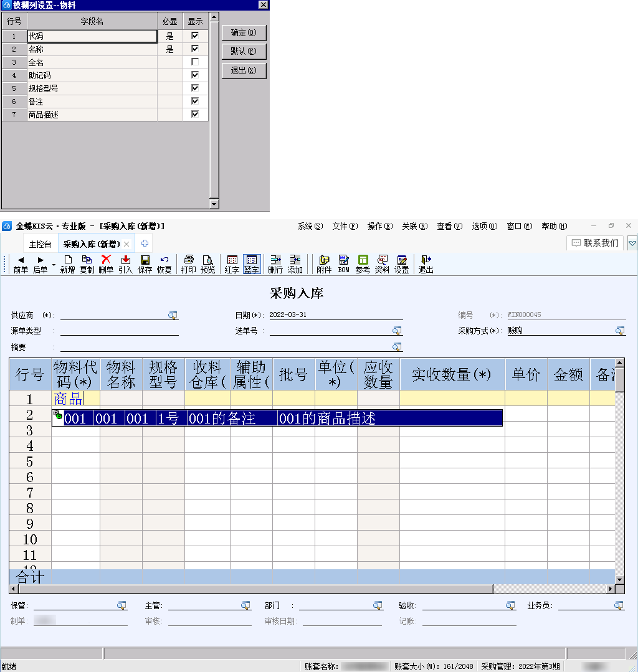The height and width of the screenshot is (672, 638).
Task: Open new tab with plus icon
Action: [145, 244]
